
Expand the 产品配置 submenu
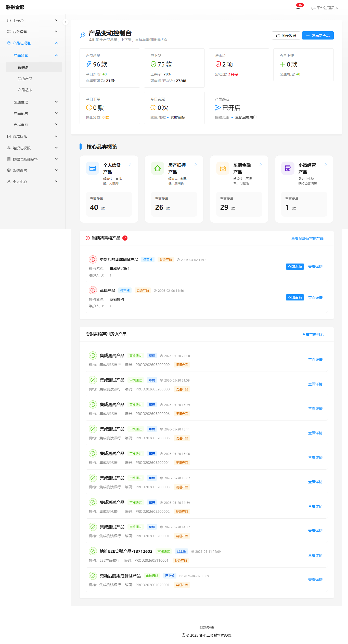pos(34,113)
